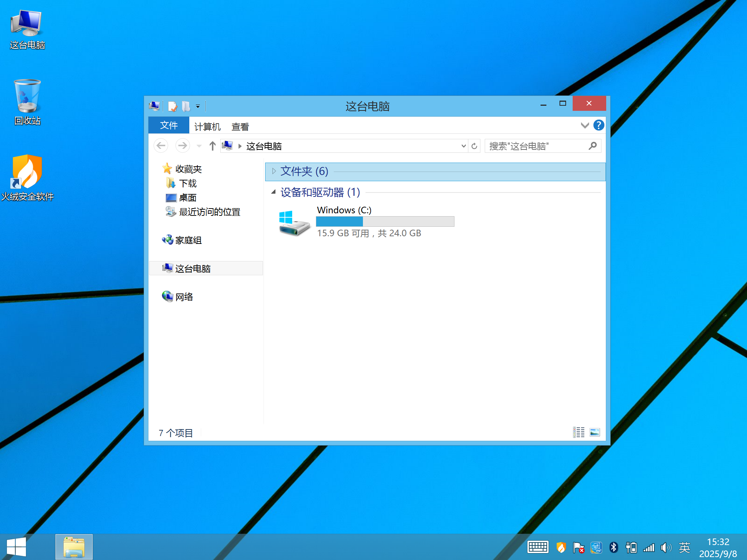Click the Back navigation arrow

(x=161, y=146)
